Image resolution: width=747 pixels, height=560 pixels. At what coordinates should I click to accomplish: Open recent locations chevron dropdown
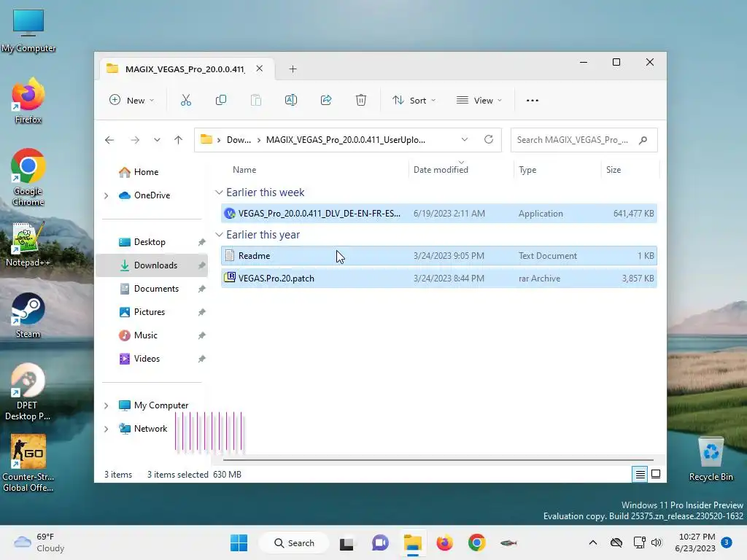click(x=157, y=139)
